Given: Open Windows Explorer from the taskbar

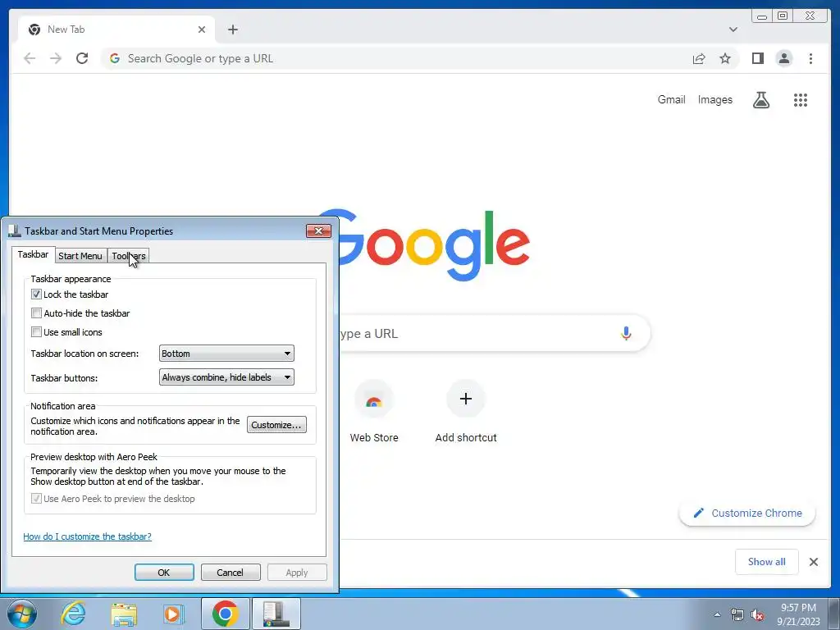Looking at the screenshot, I should click(124, 614).
